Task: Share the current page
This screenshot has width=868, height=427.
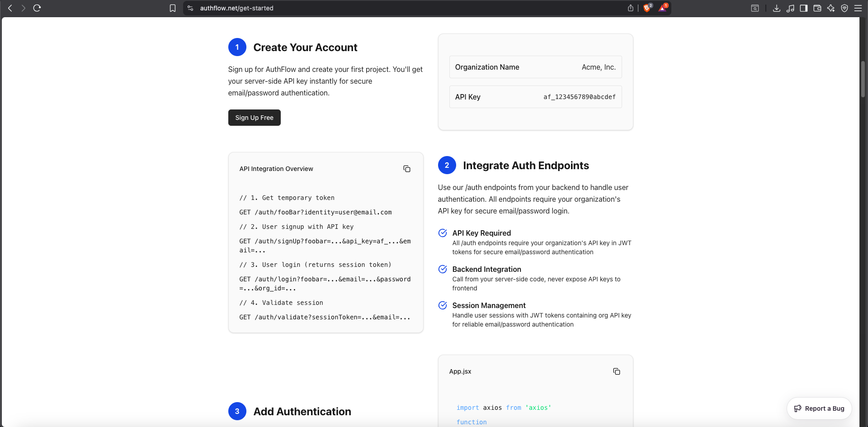Action: click(x=630, y=8)
